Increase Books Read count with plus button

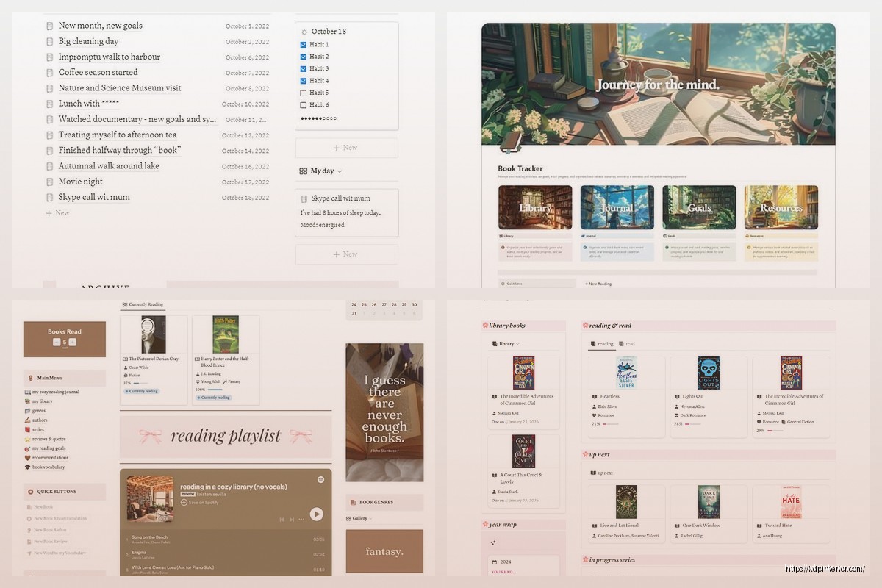(73, 343)
